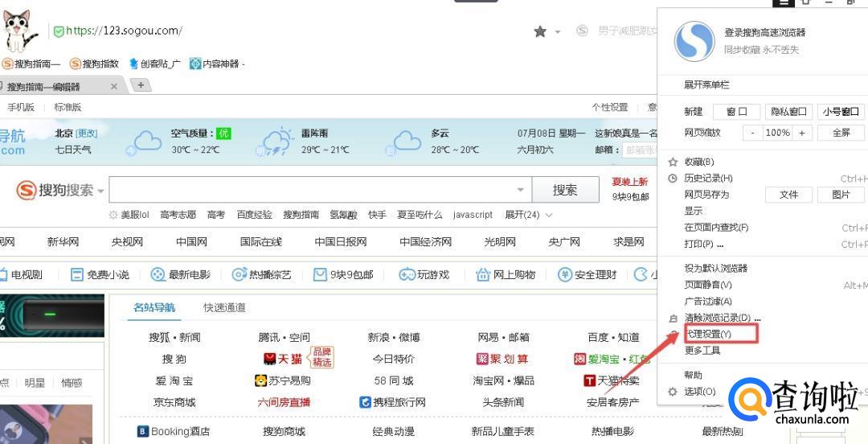The width and height of the screenshot is (868, 444).
Task: Select 展开菜单栏 in the menu
Action: coord(706,84)
